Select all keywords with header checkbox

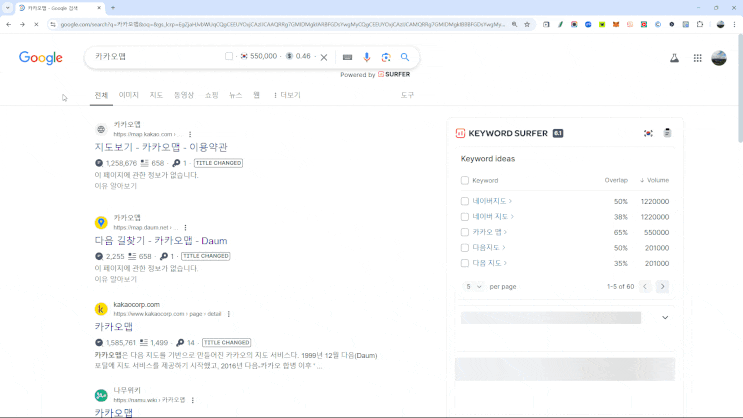465,181
